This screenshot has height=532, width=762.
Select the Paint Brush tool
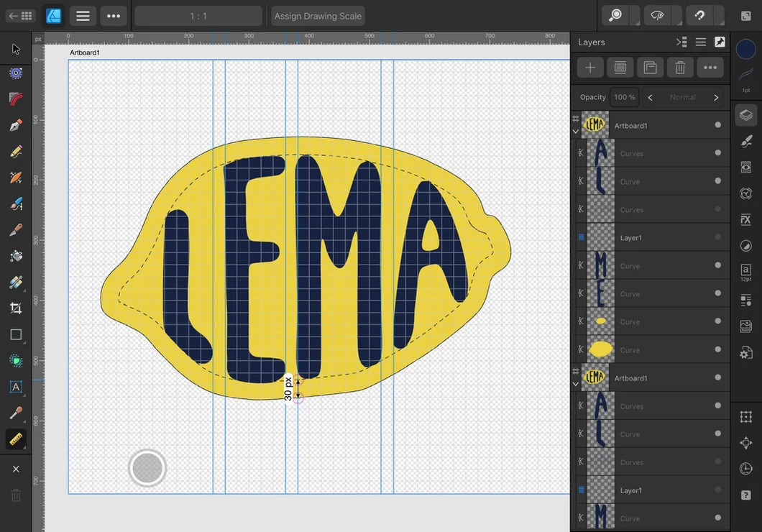point(16,203)
